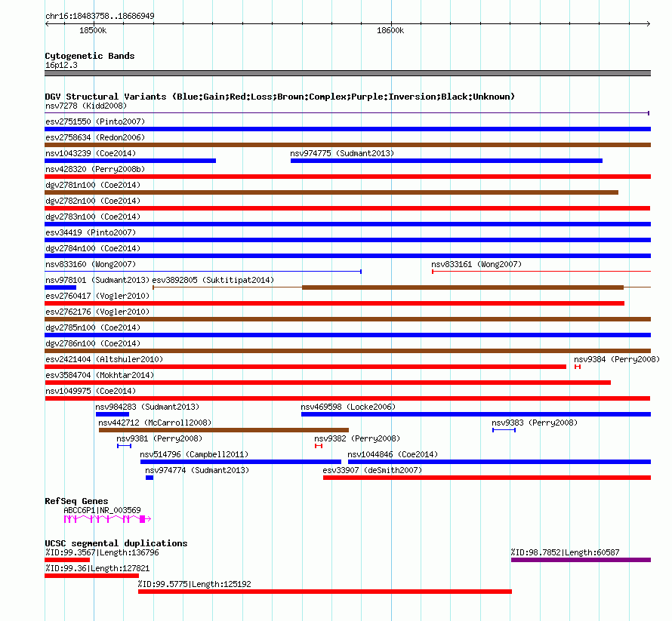The width and height of the screenshot is (672, 621).
Task: Select the magenta ABCC6P1 gene glyph
Action: [107, 519]
